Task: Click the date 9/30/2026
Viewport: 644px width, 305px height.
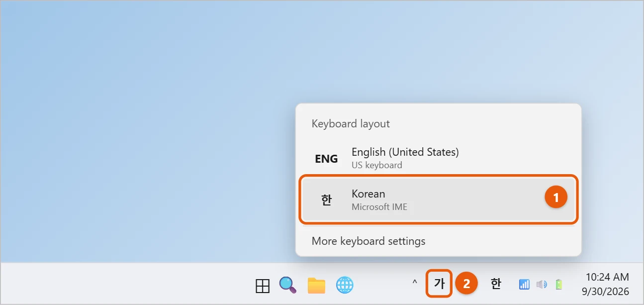Action: point(606,292)
